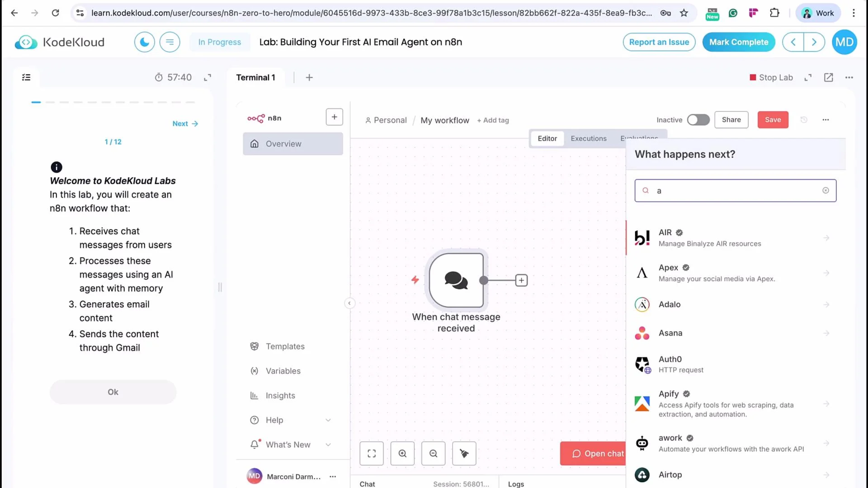
Task: Zoom in on the canvas
Action: [x=402, y=453]
